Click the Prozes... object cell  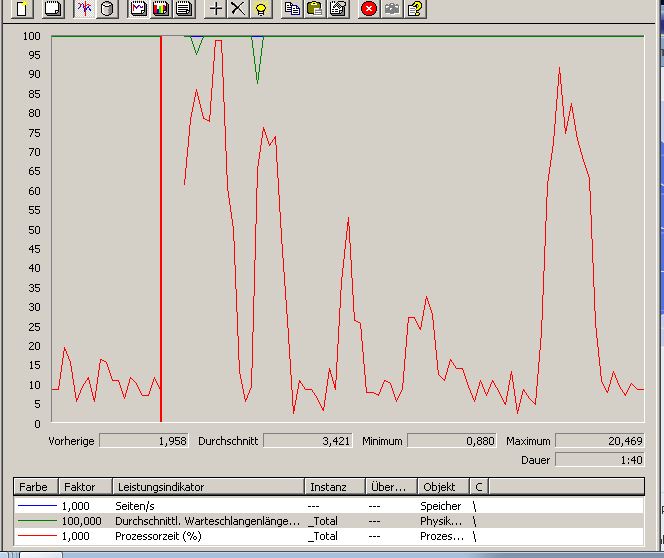[x=442, y=536]
